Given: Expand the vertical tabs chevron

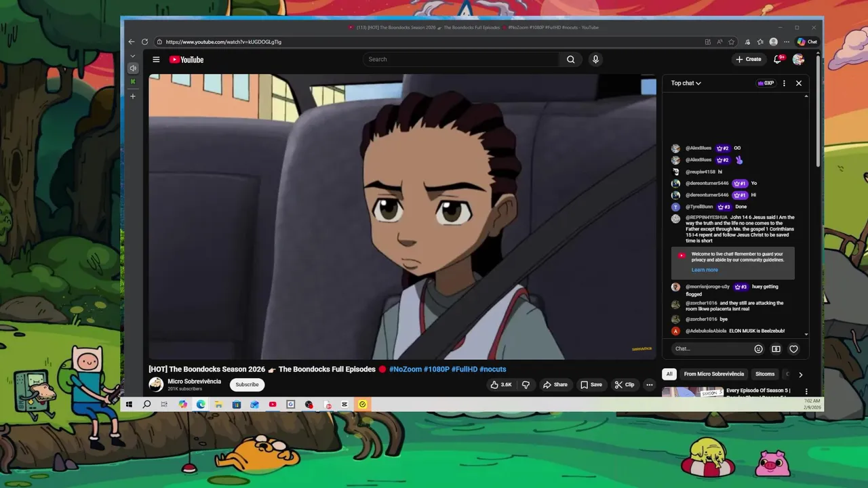Looking at the screenshot, I should 133,56.
